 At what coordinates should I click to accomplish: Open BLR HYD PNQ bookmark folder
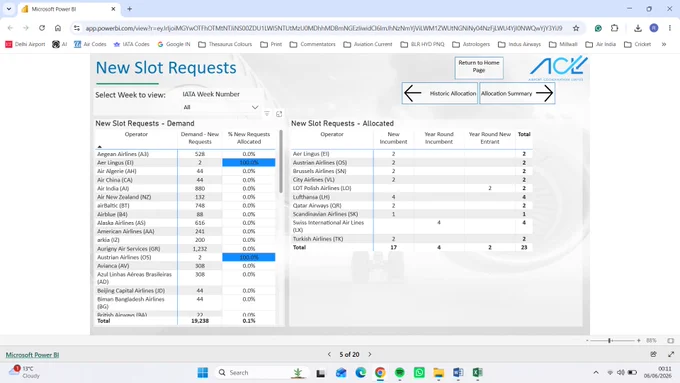tap(422, 44)
